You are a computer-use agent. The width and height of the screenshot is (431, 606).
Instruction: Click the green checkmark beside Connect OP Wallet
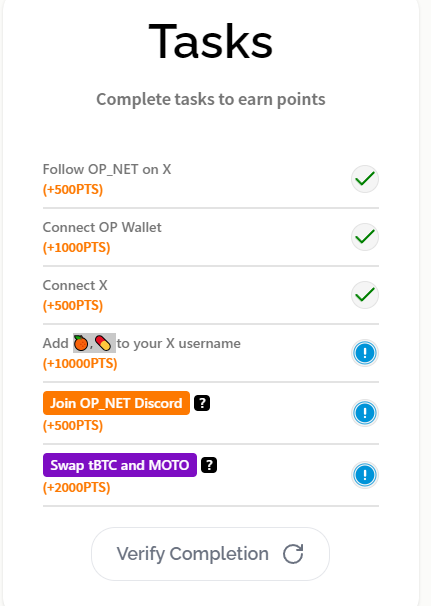(365, 237)
